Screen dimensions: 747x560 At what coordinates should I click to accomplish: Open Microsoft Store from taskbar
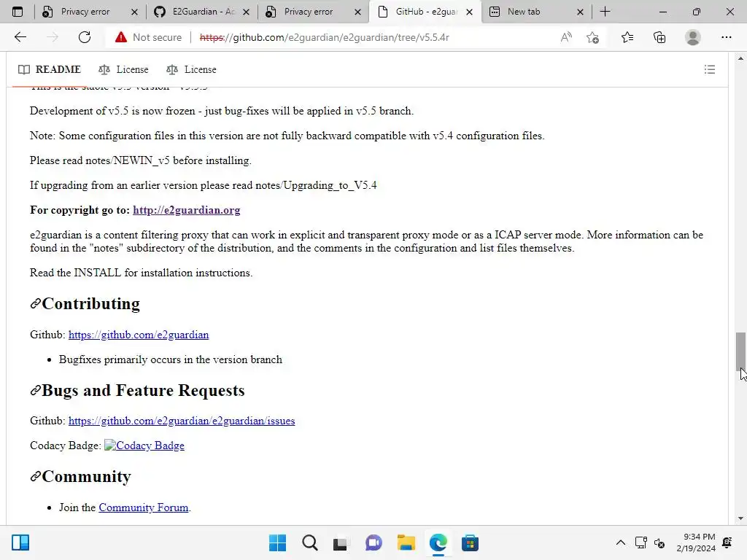pyautogui.click(x=470, y=542)
